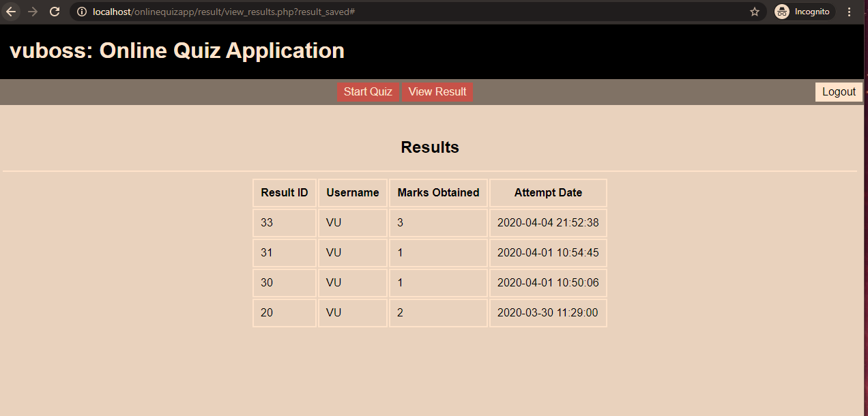Screen dimensions: 868x416
Task: Click the Results page heading
Action: [x=430, y=147]
